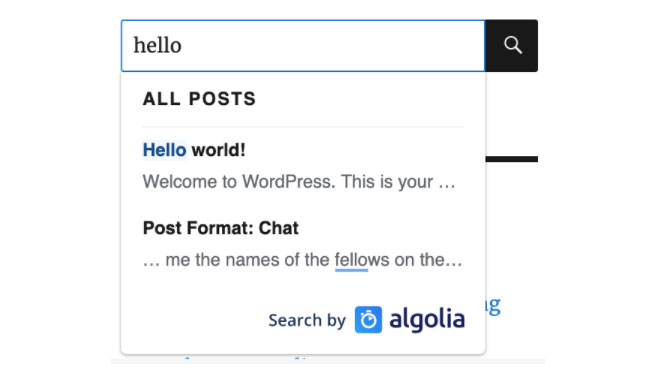Click the underlined word "fellows"
Screen dimensions: 665x385
[x=362, y=259]
